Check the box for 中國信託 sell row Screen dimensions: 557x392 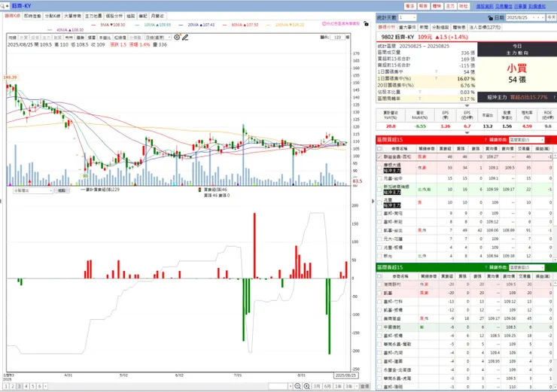[379, 327]
